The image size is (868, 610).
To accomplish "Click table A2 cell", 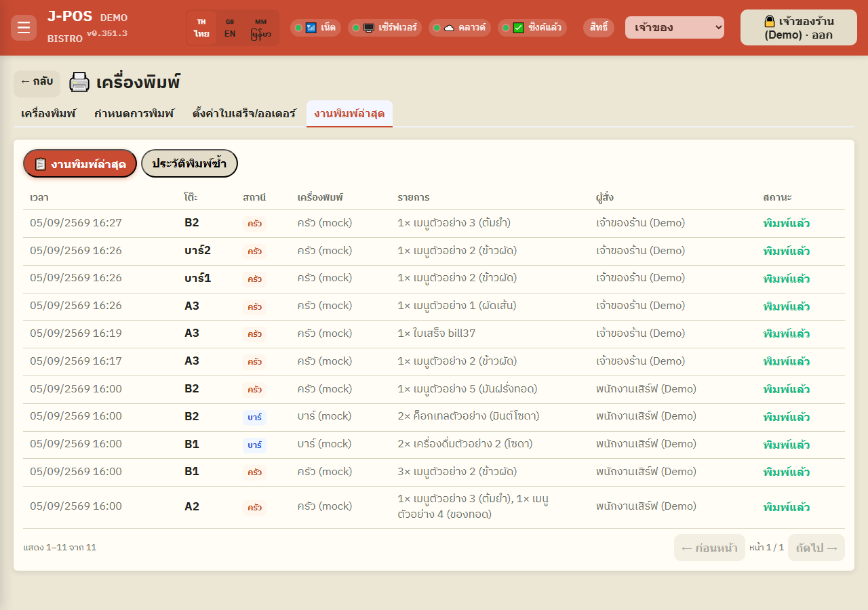I will (x=192, y=506).
